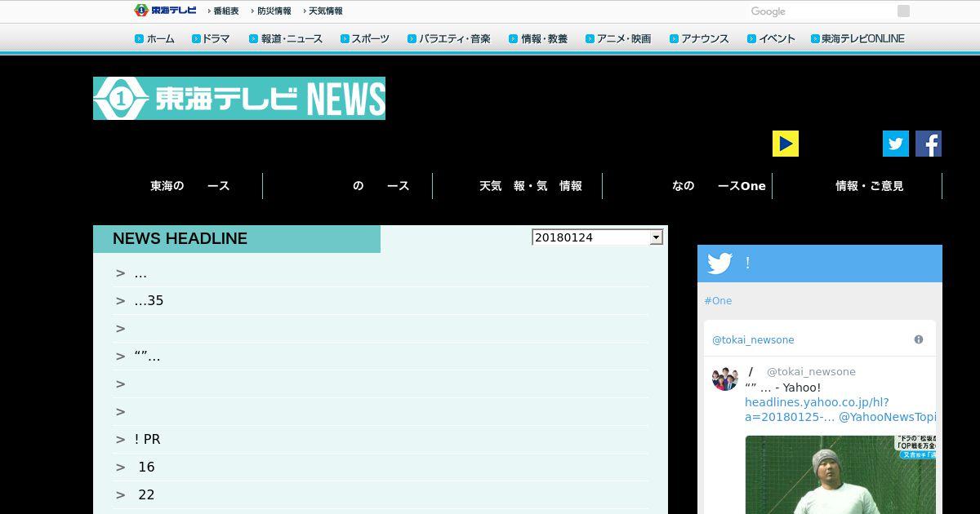Open @YahooNewsTopi mention link
Viewport: 980px width, 514px height.
click(887, 417)
